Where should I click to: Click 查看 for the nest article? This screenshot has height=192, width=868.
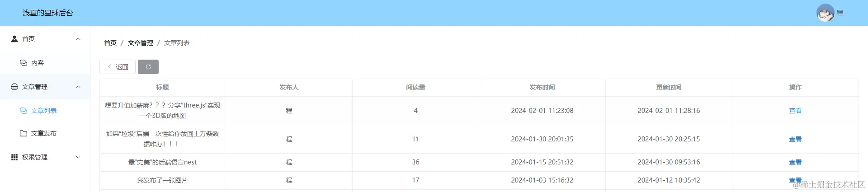(795, 162)
